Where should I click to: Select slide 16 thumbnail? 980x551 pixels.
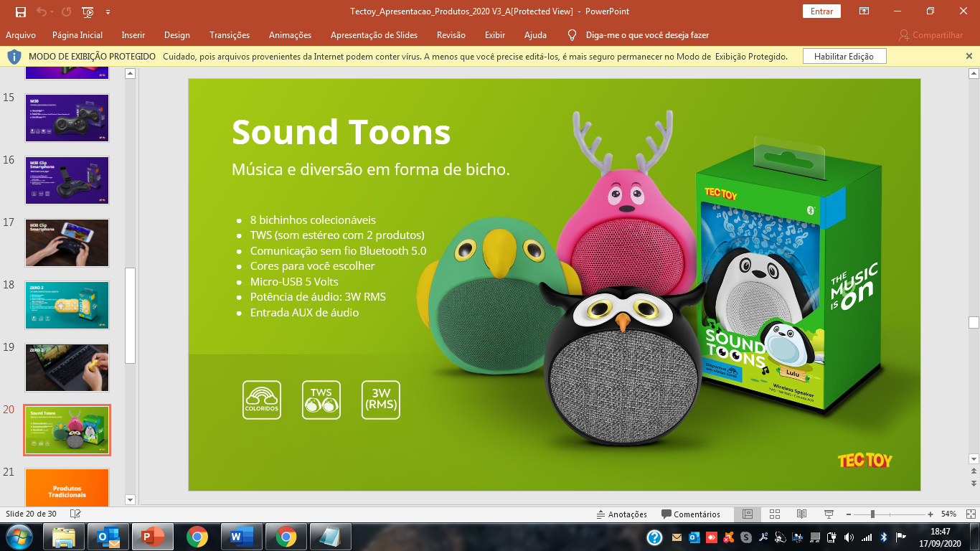67,180
